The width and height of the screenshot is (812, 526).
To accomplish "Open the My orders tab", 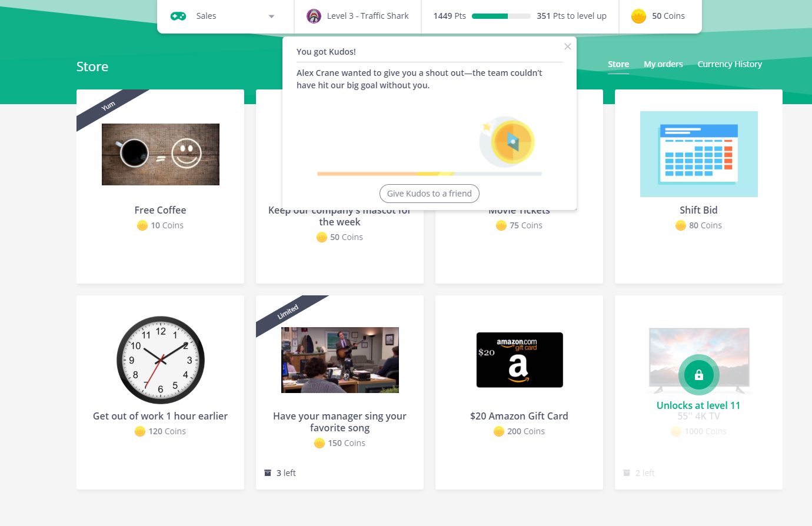I will tap(663, 64).
